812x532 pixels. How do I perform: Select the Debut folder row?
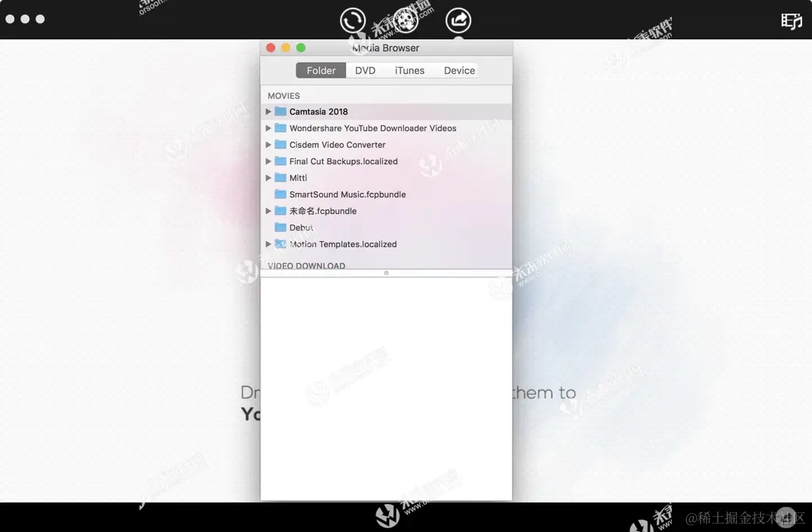point(386,227)
